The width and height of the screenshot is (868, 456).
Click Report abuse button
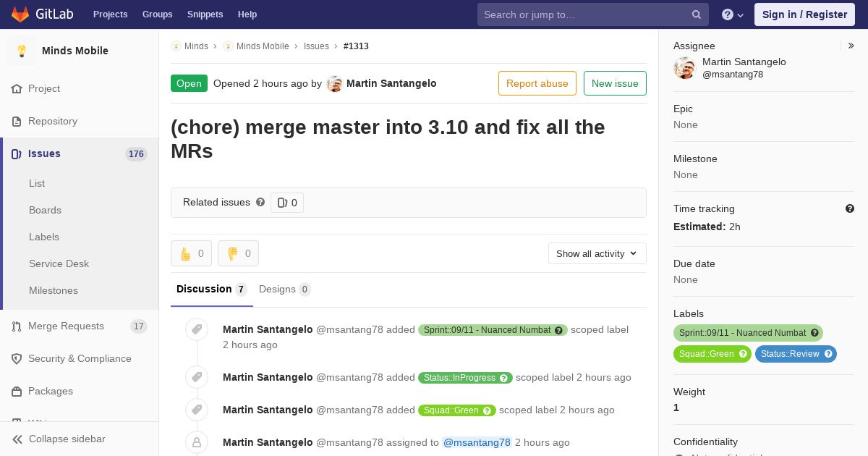click(537, 83)
